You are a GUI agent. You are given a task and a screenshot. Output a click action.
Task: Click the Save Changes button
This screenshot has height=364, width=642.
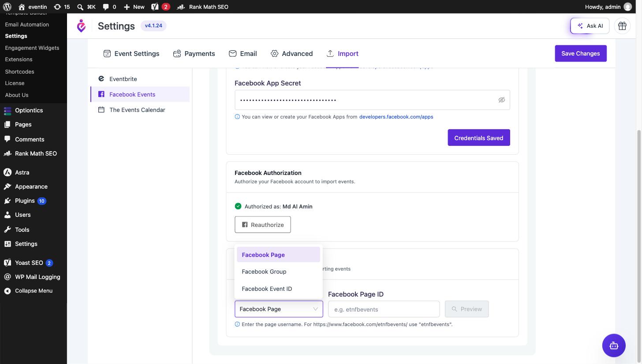(x=581, y=53)
